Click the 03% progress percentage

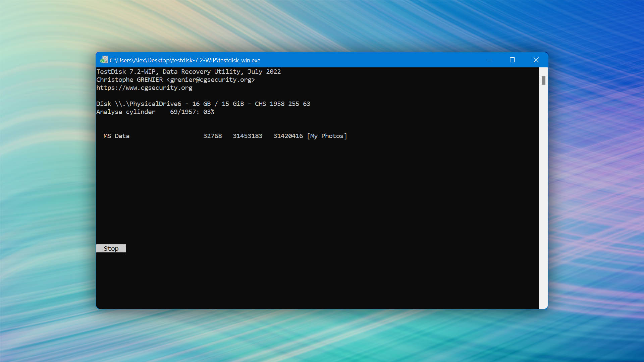pyautogui.click(x=209, y=112)
